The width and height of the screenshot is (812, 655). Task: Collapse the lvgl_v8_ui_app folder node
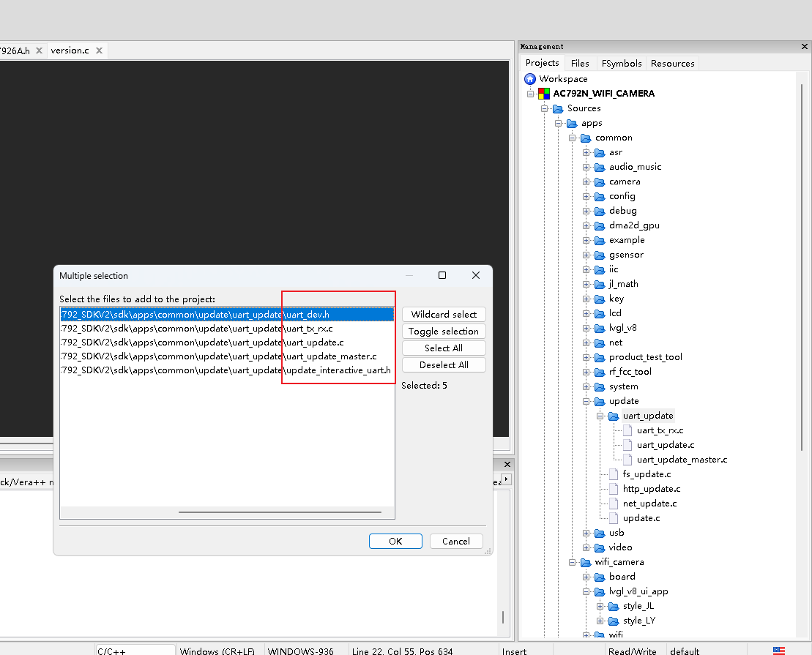[x=586, y=591]
